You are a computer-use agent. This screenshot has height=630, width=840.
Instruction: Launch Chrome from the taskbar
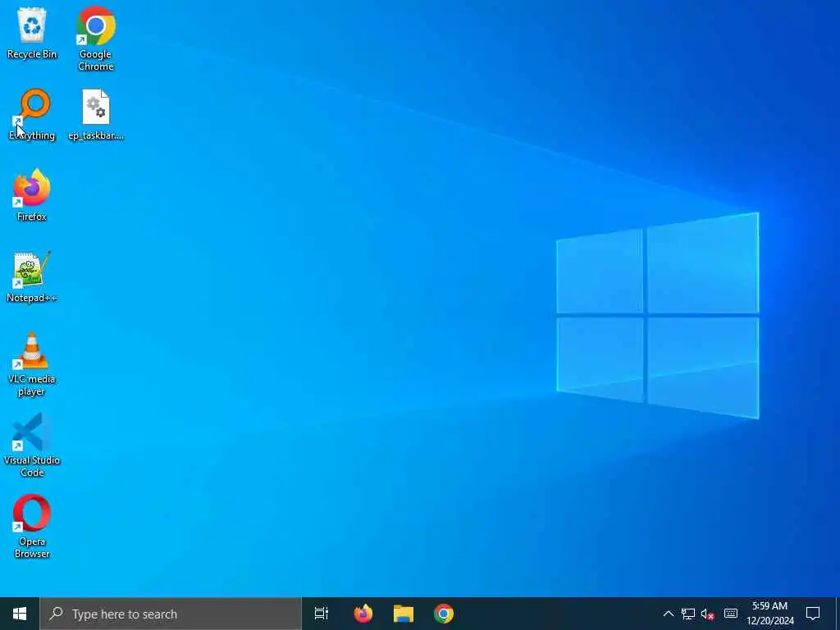444,614
